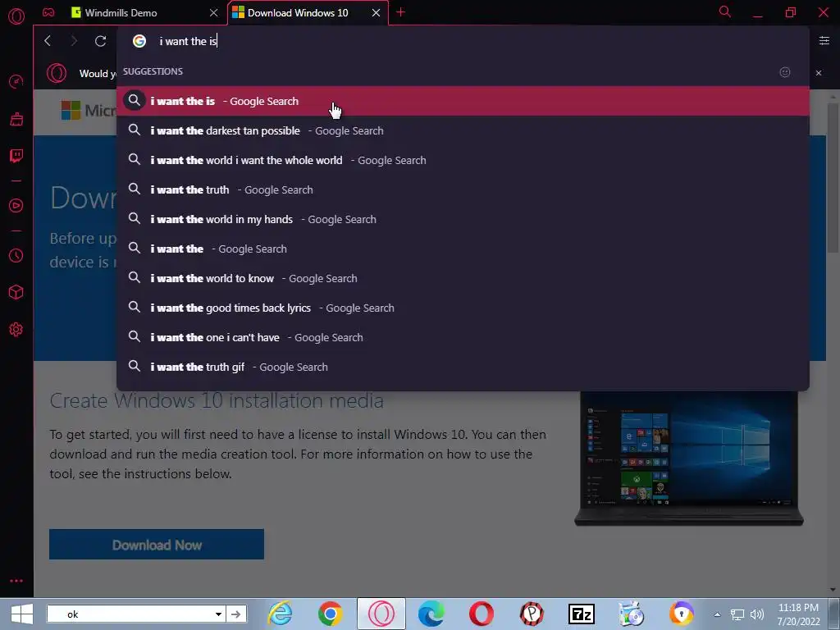
Task: Select 'i want the good times back lyrics'
Action: pyautogui.click(x=463, y=307)
